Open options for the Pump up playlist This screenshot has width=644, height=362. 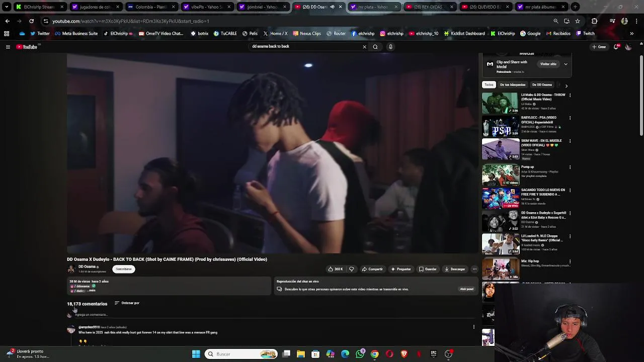[570, 167]
